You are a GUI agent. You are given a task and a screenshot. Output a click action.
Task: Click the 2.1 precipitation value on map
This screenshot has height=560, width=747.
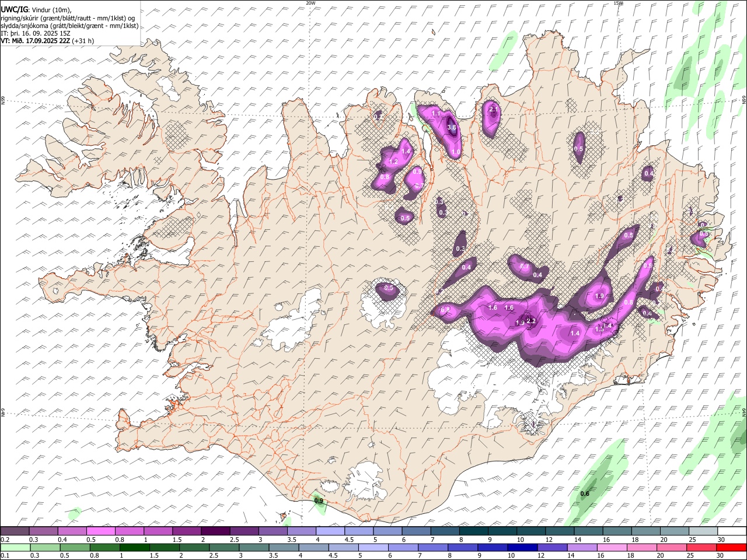[x=494, y=110]
